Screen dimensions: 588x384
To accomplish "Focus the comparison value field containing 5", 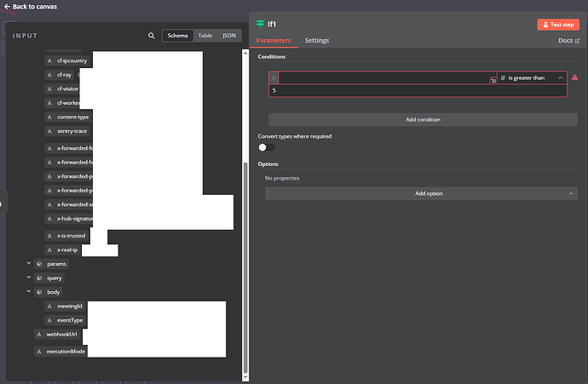I will click(418, 90).
